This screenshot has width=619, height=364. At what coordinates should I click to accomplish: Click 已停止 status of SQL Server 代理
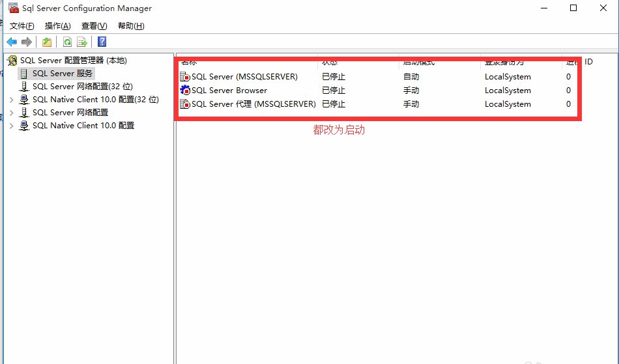pos(334,104)
